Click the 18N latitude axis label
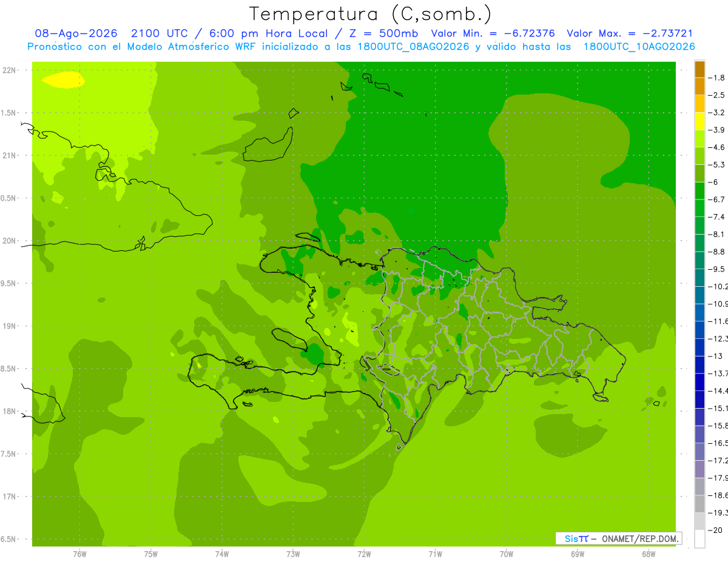 (x=9, y=411)
